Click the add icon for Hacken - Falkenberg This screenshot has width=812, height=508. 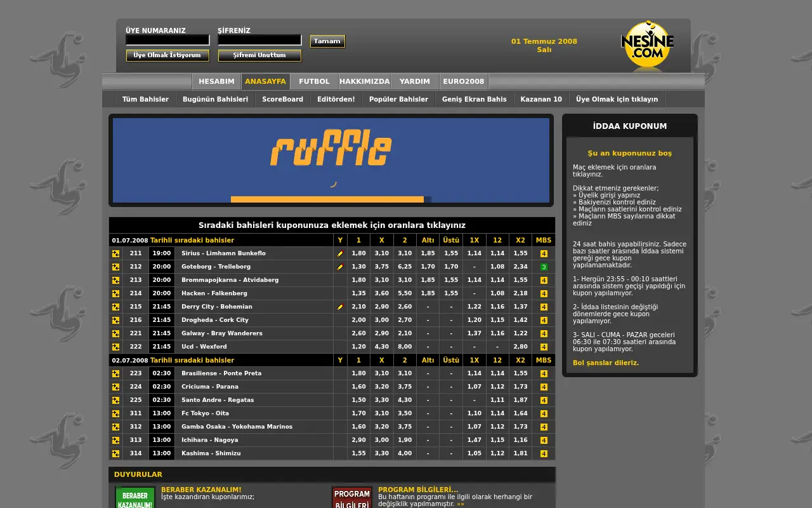coord(115,293)
